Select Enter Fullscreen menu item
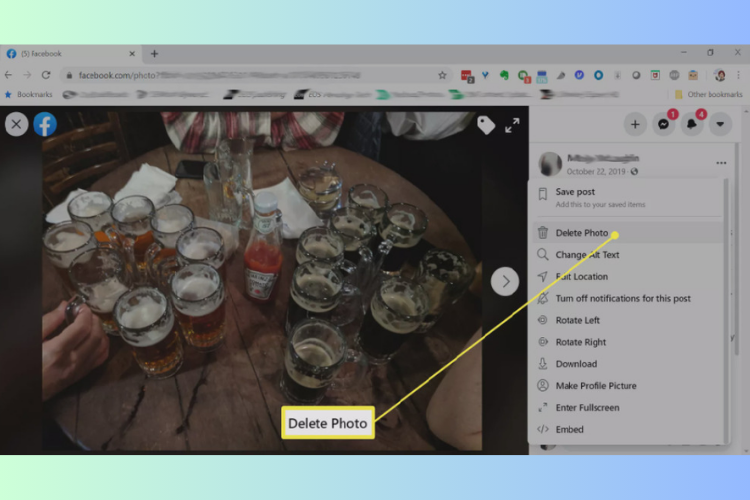This screenshot has height=500, width=750. coord(627,408)
